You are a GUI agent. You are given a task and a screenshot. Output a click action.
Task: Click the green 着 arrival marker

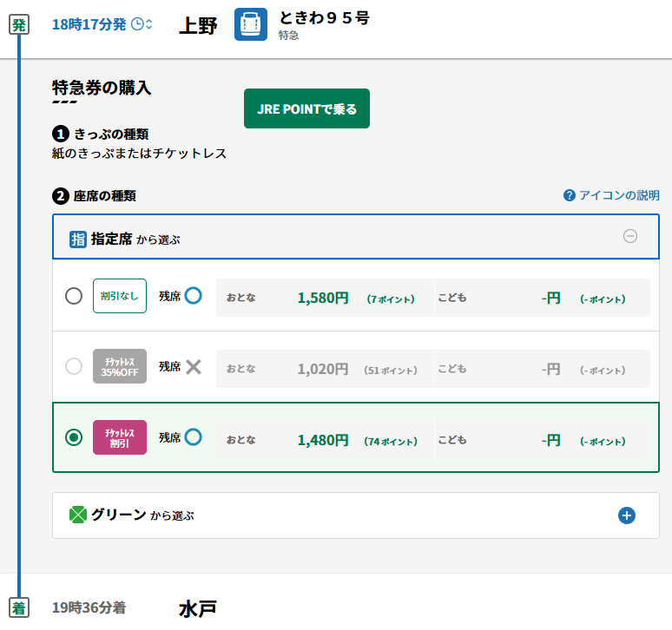click(19, 607)
